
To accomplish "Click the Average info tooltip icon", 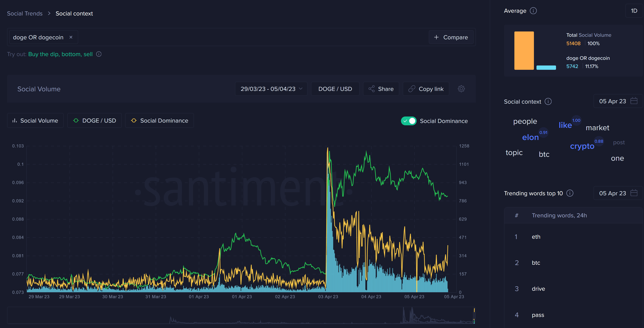I will 532,11.
